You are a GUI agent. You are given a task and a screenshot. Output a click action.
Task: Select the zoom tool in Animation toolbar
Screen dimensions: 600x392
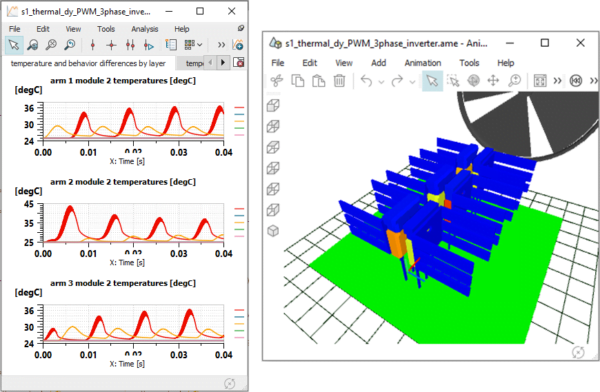515,81
